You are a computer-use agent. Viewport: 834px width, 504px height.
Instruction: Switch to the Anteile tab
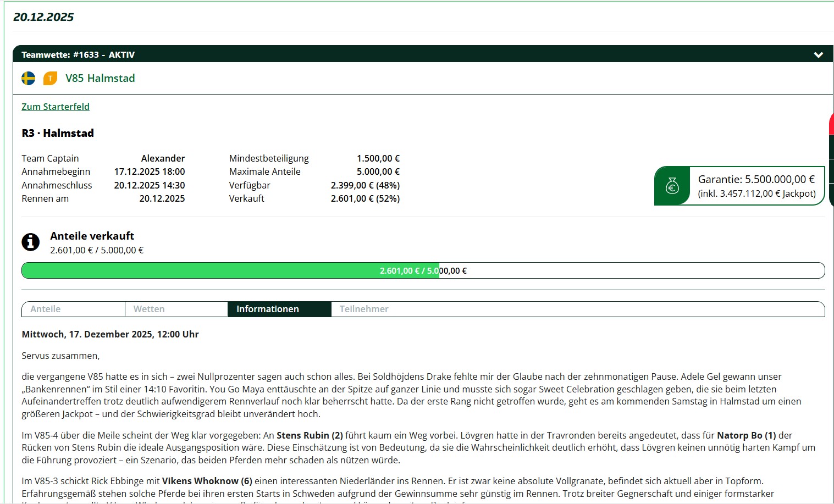tap(73, 309)
